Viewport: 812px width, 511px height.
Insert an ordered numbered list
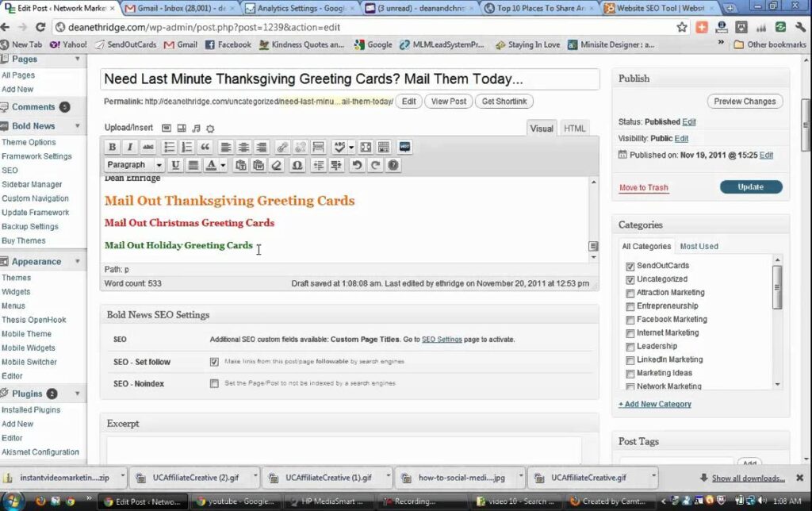coord(187,147)
